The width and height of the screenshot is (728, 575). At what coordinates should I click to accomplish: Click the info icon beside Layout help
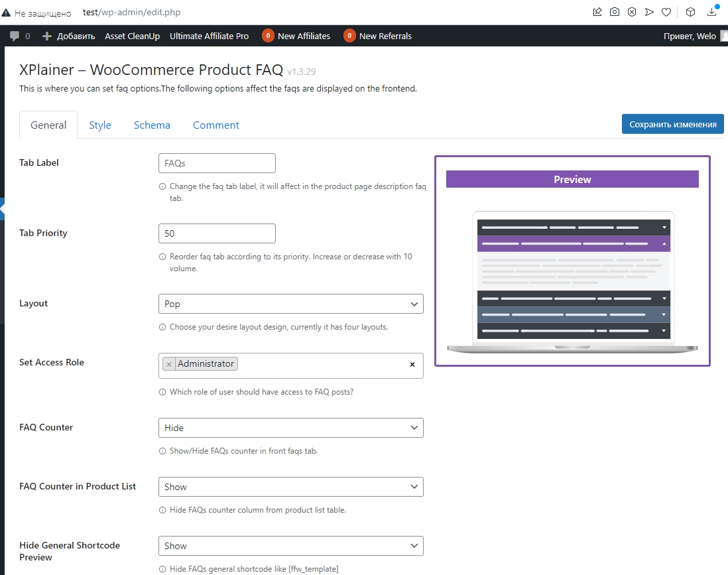coord(162,327)
